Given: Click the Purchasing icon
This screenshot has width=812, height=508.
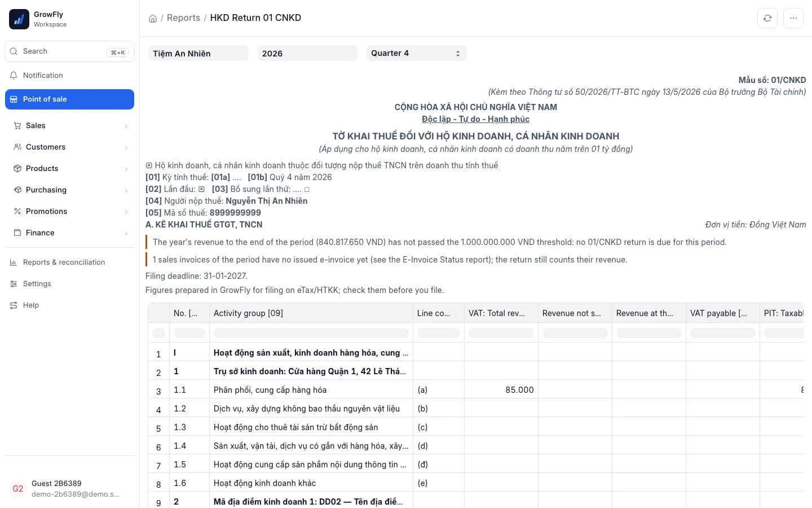Looking at the screenshot, I should 17,190.
